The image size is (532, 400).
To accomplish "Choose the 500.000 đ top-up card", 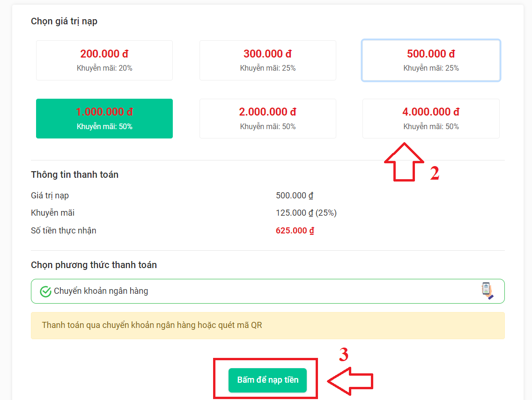I will tap(431, 60).
